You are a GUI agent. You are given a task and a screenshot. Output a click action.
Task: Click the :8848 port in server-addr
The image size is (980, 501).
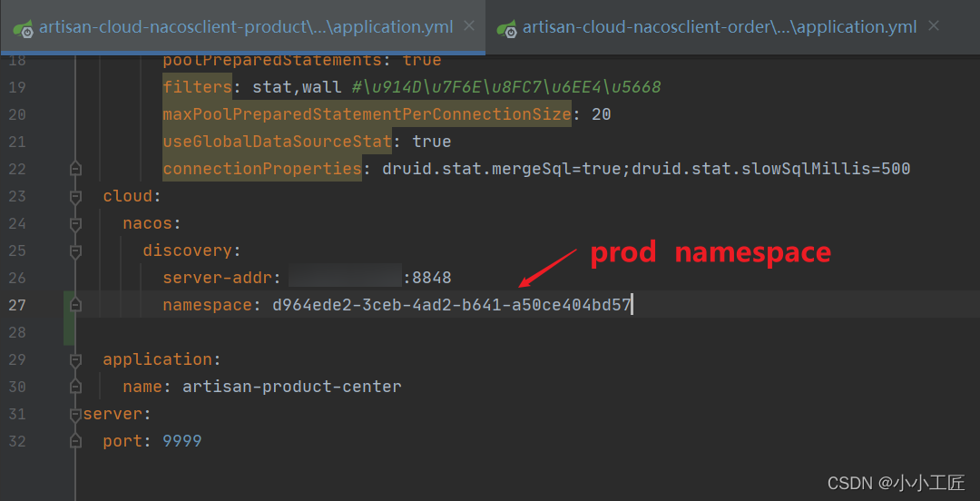coord(426,278)
